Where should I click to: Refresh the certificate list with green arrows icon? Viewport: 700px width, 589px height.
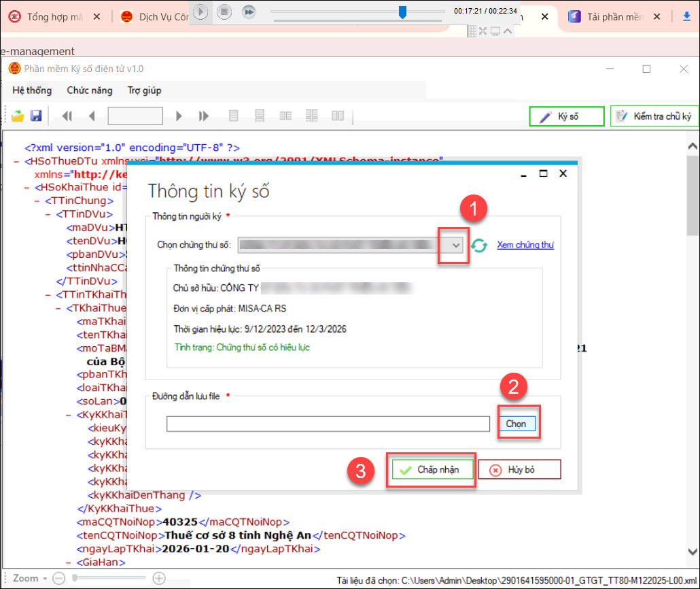pyautogui.click(x=480, y=246)
